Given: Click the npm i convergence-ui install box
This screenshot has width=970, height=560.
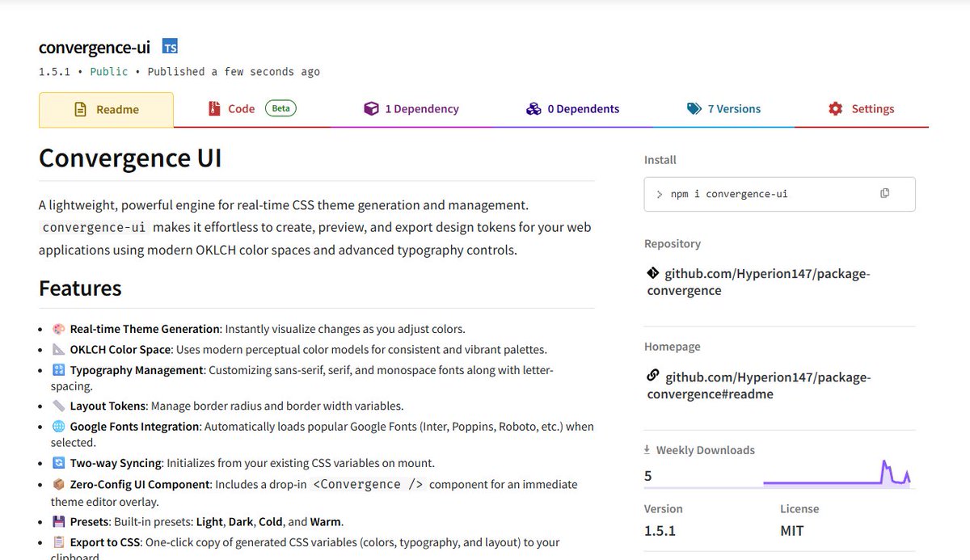Looking at the screenshot, I should (779, 194).
